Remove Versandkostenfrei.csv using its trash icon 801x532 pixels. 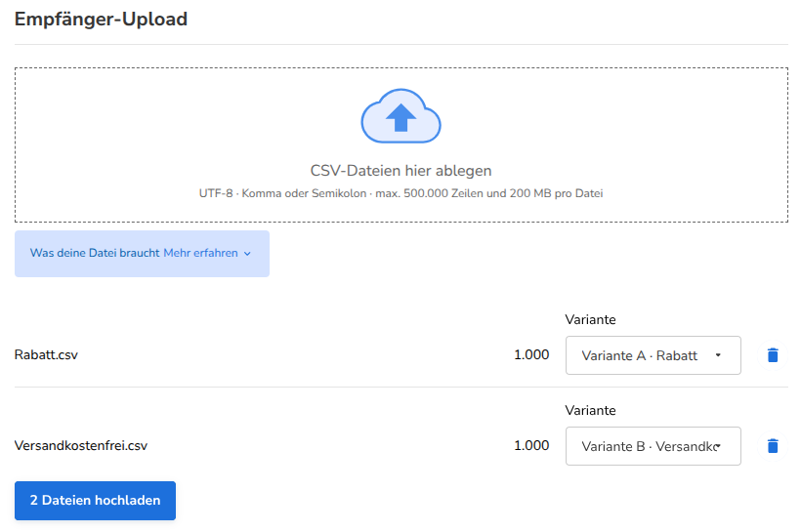[773, 446]
